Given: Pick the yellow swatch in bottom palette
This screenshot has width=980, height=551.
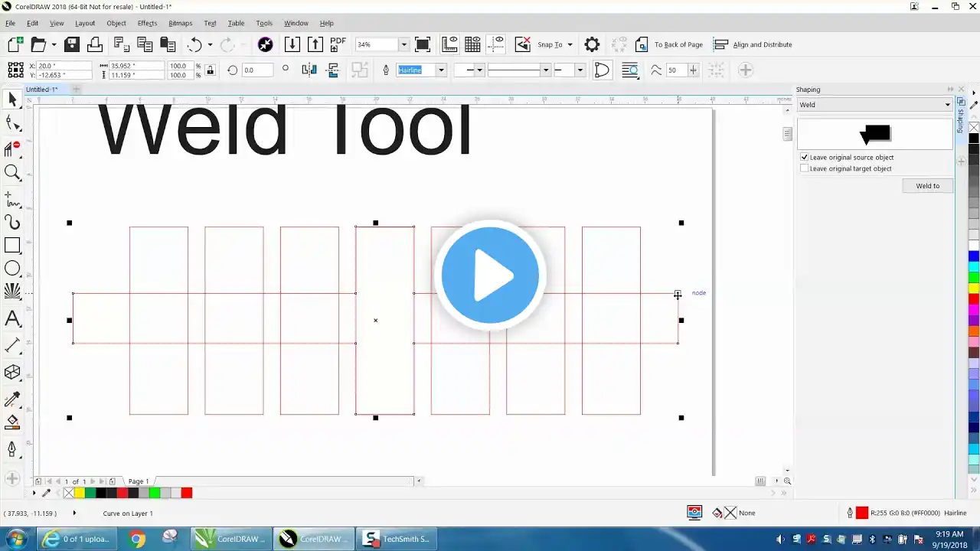Looking at the screenshot, I should (x=79, y=493).
